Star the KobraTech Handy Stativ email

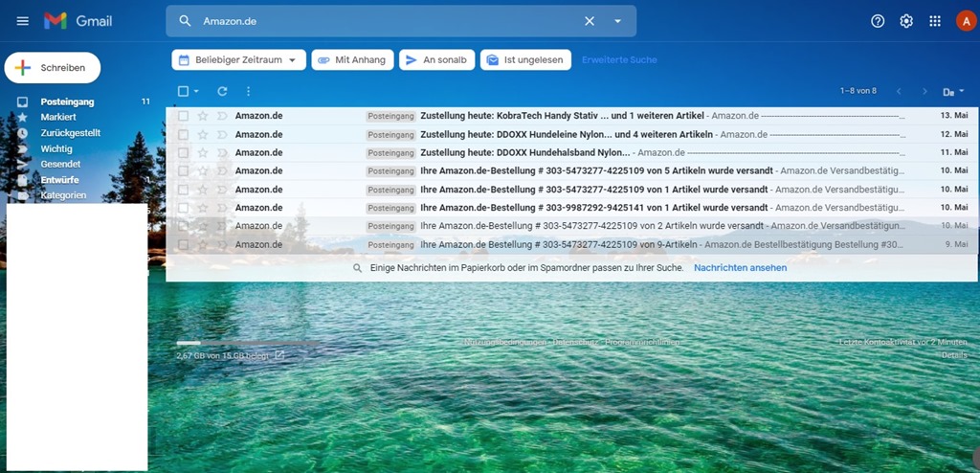pos(203,116)
